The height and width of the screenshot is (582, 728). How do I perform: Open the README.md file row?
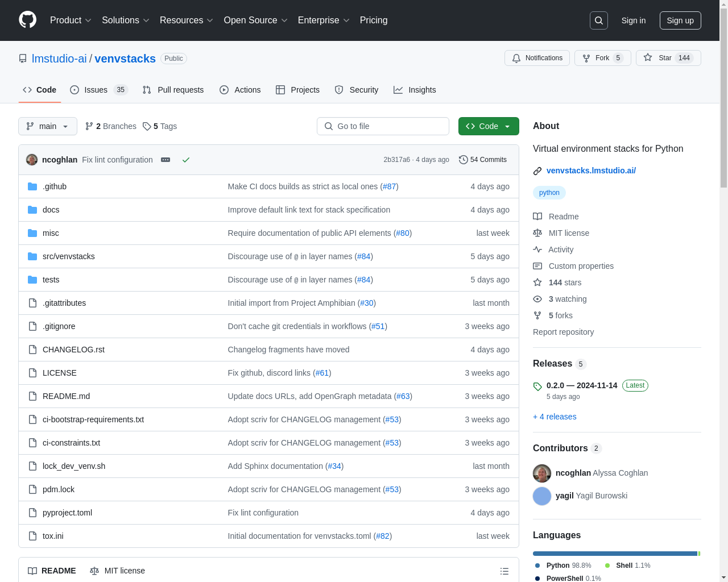(x=268, y=396)
